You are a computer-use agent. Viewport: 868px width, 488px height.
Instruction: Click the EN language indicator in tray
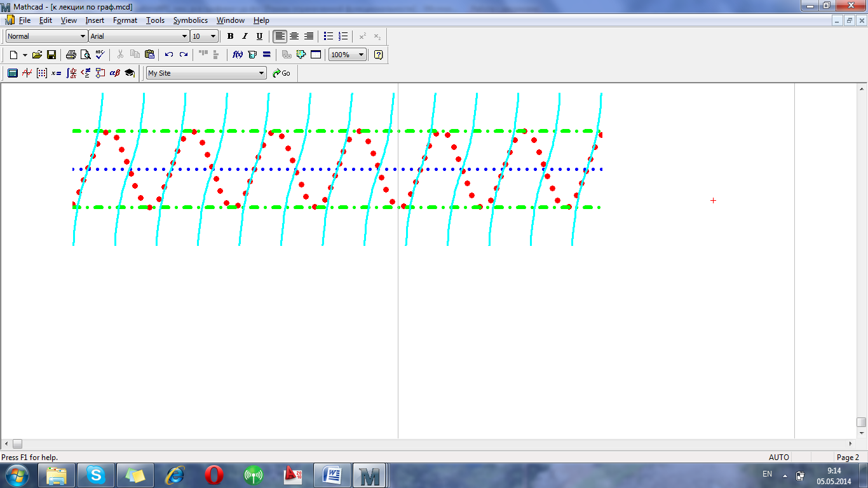[767, 474]
